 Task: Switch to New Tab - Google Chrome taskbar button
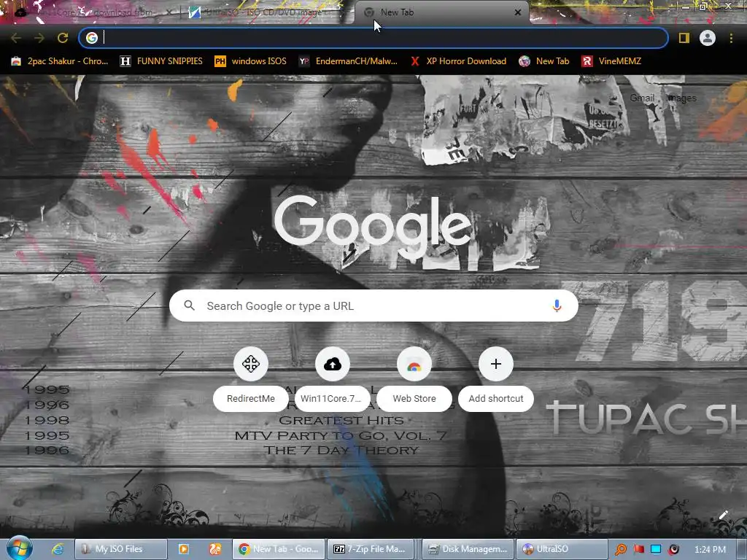tap(278, 549)
